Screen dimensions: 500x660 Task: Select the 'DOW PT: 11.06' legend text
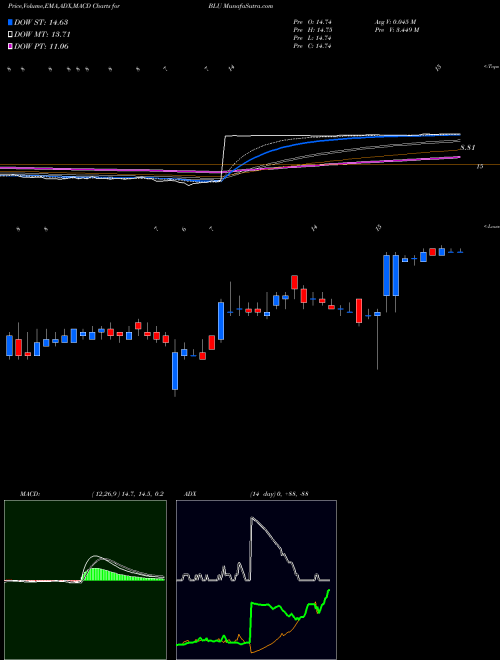coord(41,46)
